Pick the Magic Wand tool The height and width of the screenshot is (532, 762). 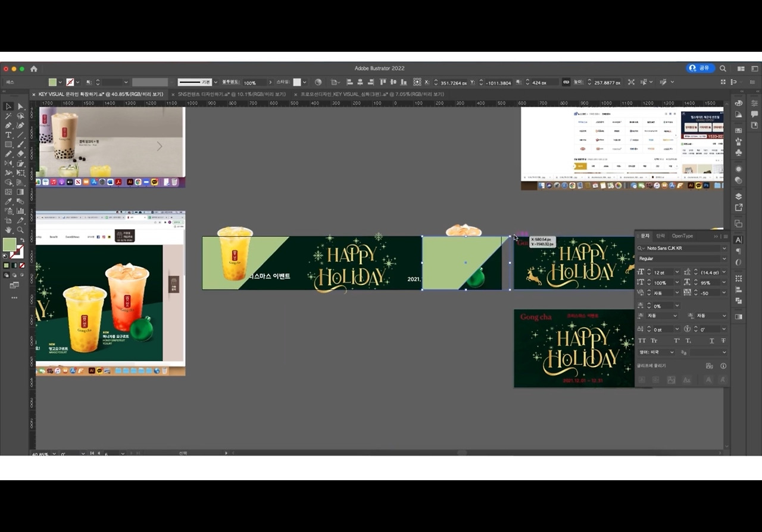tap(8, 116)
